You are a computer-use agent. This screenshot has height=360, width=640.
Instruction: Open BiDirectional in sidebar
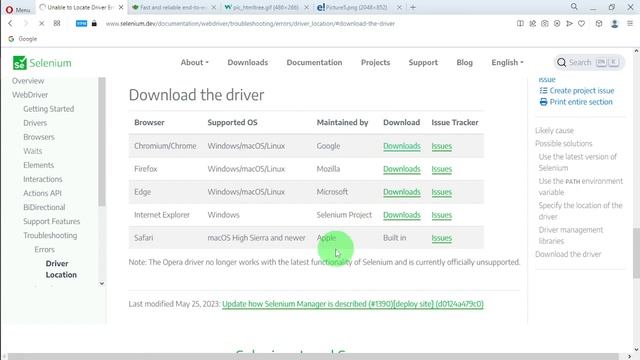pos(44,207)
